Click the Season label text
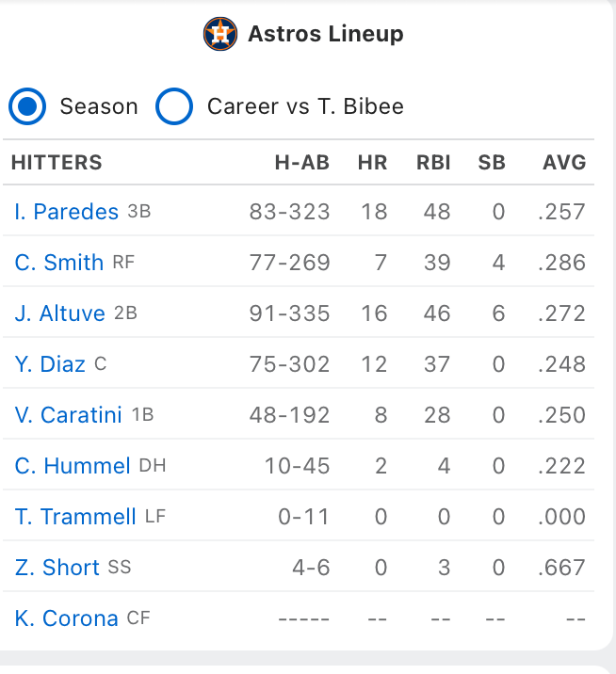Screen dimensions: 616x674 [x=99, y=106]
